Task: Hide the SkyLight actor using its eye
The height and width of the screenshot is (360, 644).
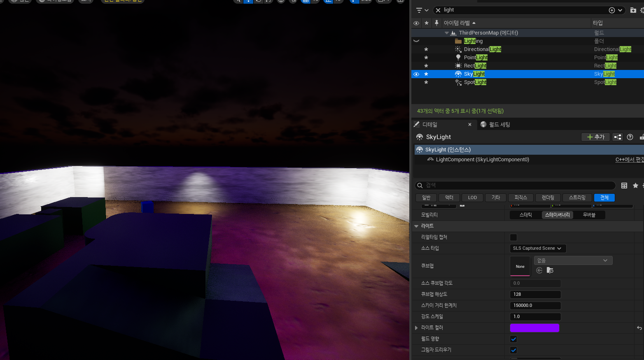Action: [x=416, y=74]
